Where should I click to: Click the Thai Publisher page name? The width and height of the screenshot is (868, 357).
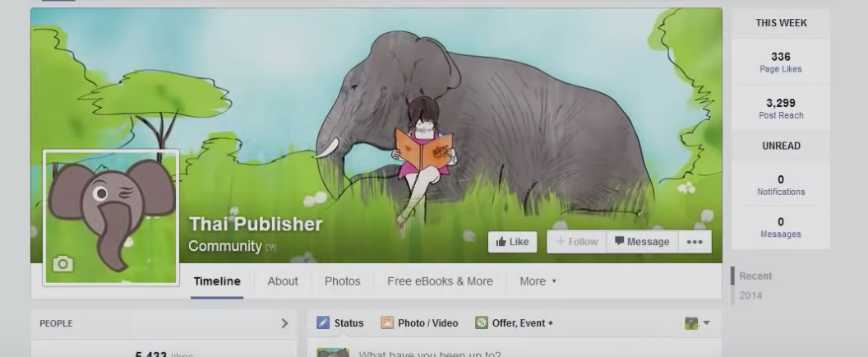[x=255, y=225]
